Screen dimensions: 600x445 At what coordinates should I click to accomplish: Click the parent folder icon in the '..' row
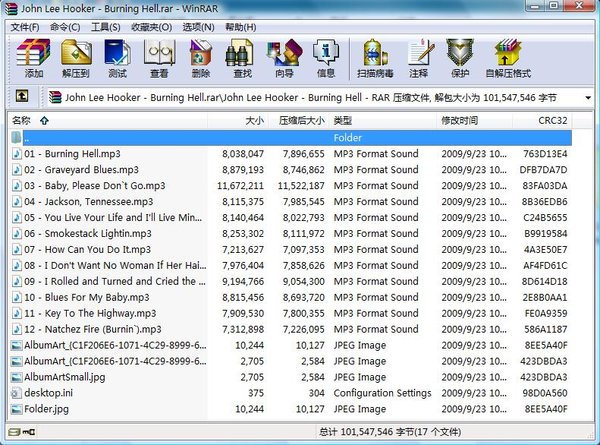click(16, 137)
